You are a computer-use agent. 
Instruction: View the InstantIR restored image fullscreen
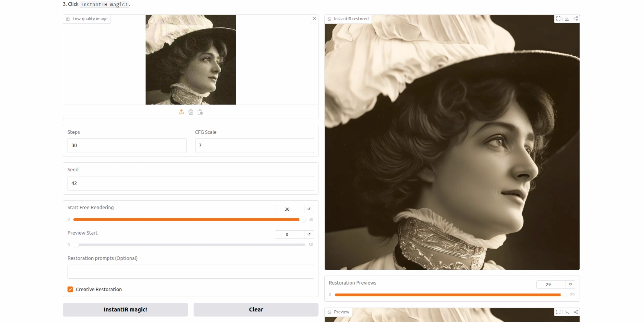coord(558,19)
